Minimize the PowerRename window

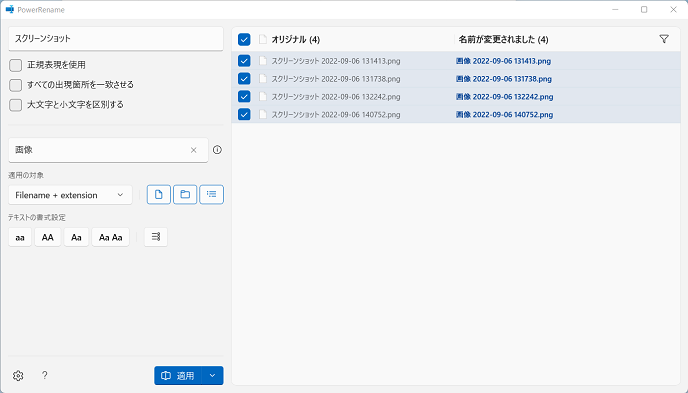coord(615,10)
